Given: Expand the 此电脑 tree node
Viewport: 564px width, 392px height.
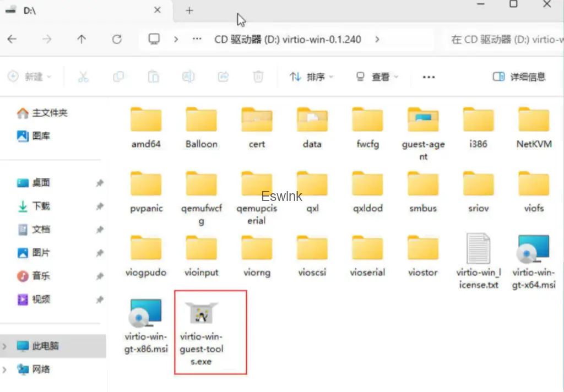Looking at the screenshot, I should pyautogui.click(x=5, y=346).
